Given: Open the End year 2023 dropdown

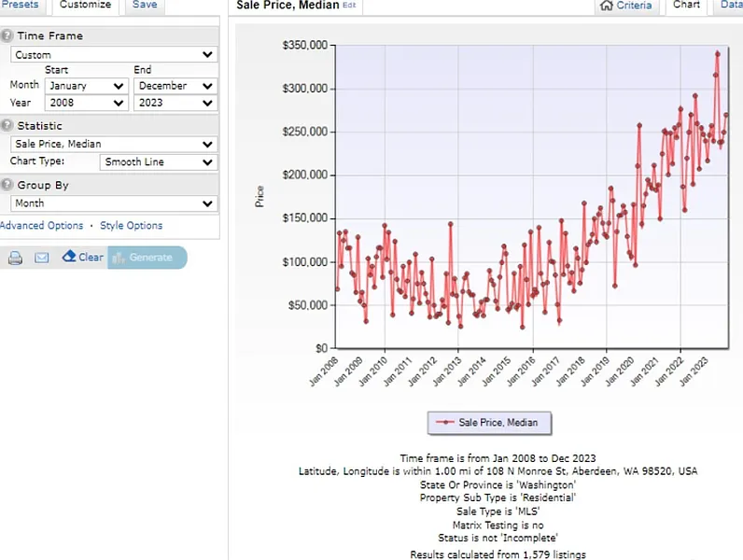Looking at the screenshot, I should pyautogui.click(x=175, y=103).
